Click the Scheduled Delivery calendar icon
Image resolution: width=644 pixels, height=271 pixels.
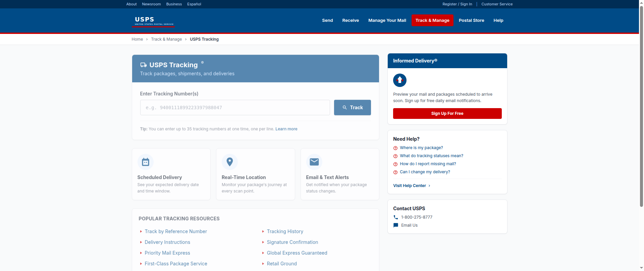point(146,162)
